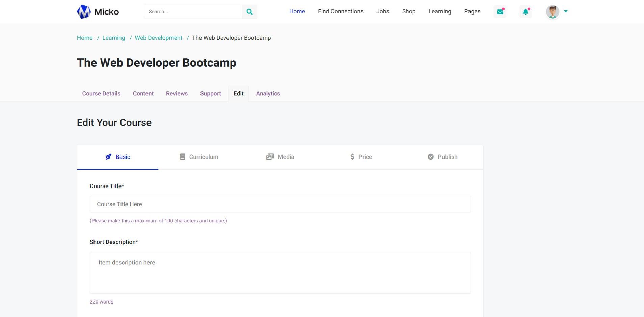Click into the Short Description textarea
Viewport: 644px width, 317px height.
pyautogui.click(x=280, y=272)
